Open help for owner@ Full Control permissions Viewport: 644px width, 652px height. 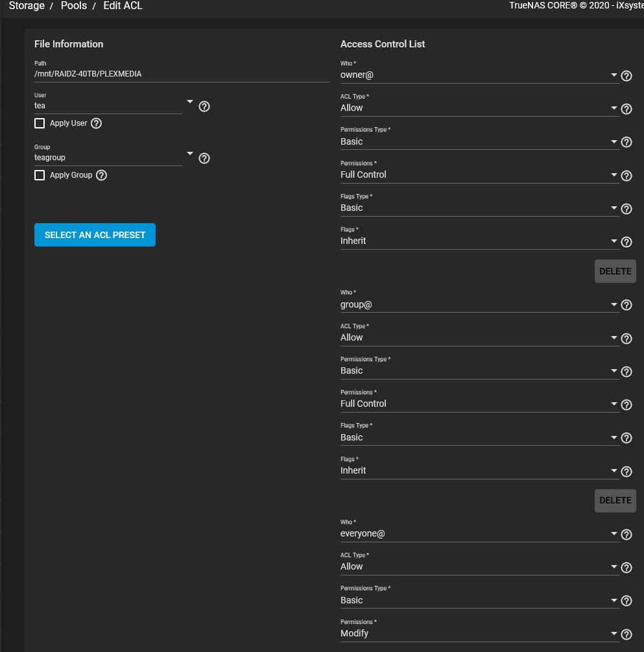pos(626,176)
